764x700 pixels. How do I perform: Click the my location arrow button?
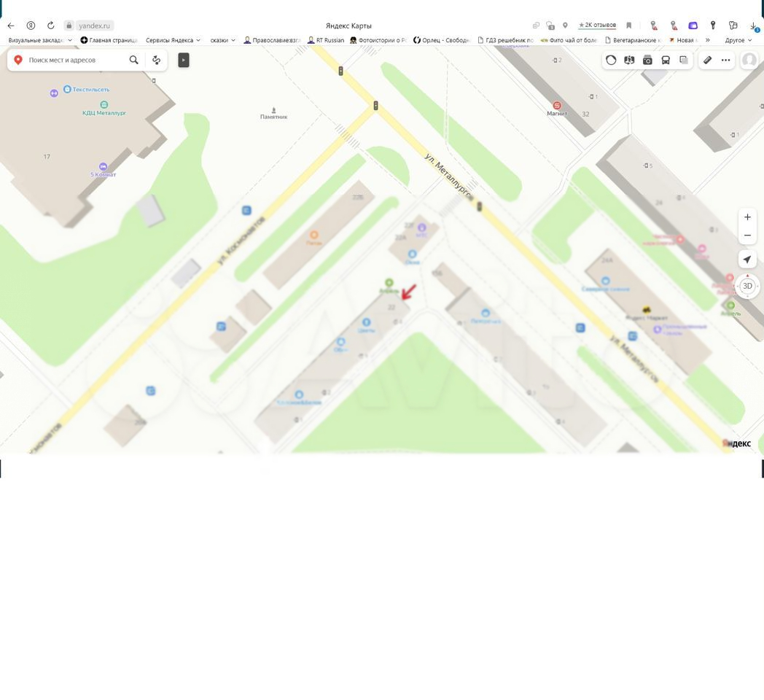[747, 260]
